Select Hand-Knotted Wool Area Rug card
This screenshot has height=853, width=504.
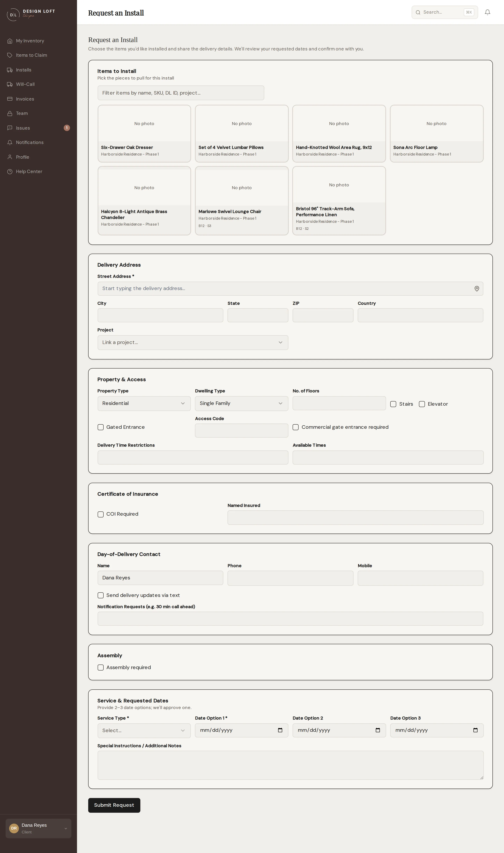point(339,134)
